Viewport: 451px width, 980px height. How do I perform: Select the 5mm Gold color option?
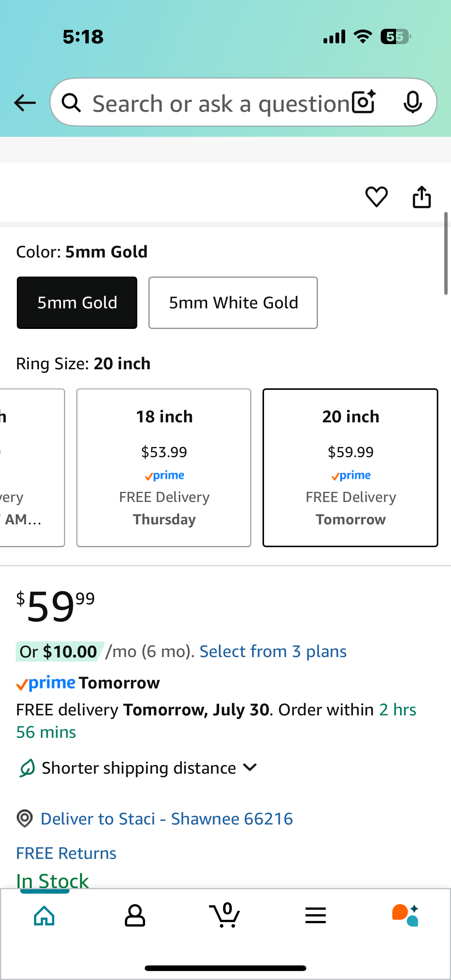(x=77, y=303)
